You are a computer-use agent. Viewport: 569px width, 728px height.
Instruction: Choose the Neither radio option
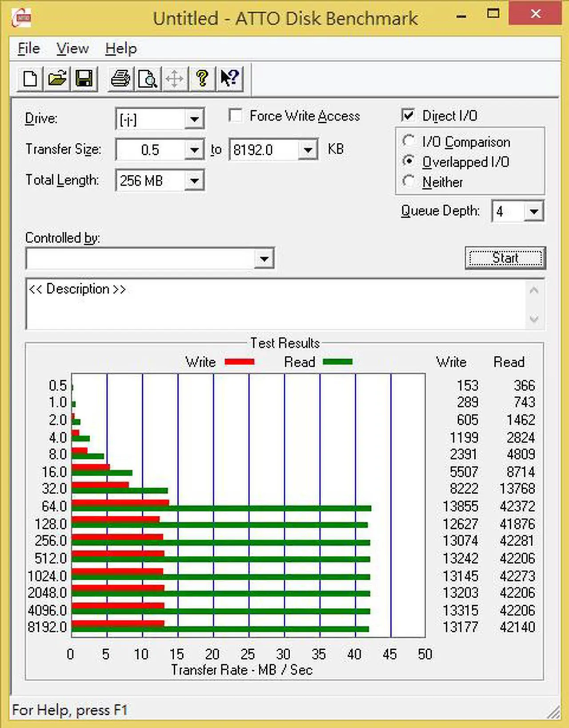click(x=409, y=181)
